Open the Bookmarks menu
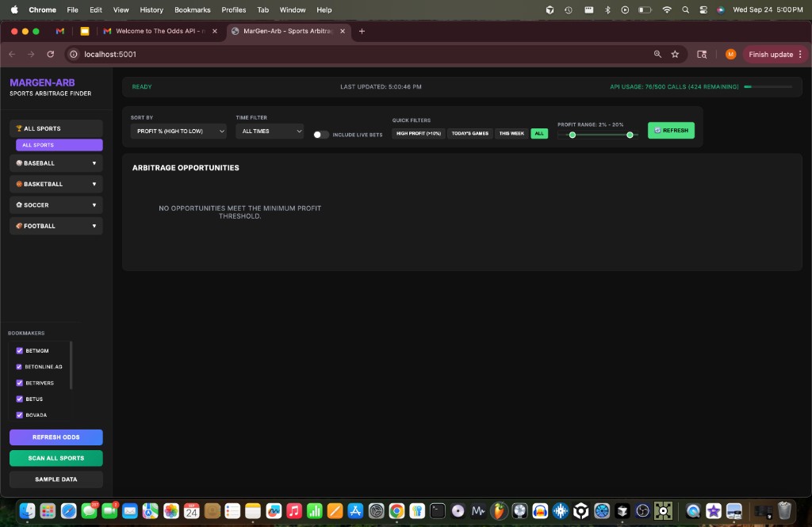Screen dimensions: 812x527 coord(192,10)
